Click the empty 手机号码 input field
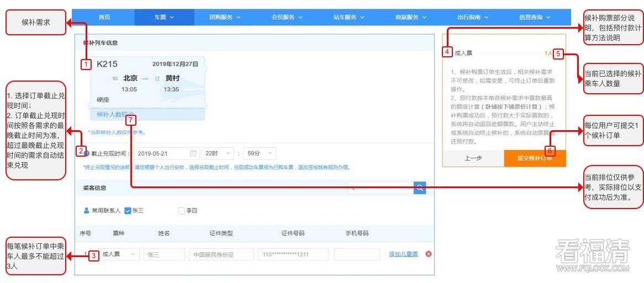 pyautogui.click(x=357, y=254)
